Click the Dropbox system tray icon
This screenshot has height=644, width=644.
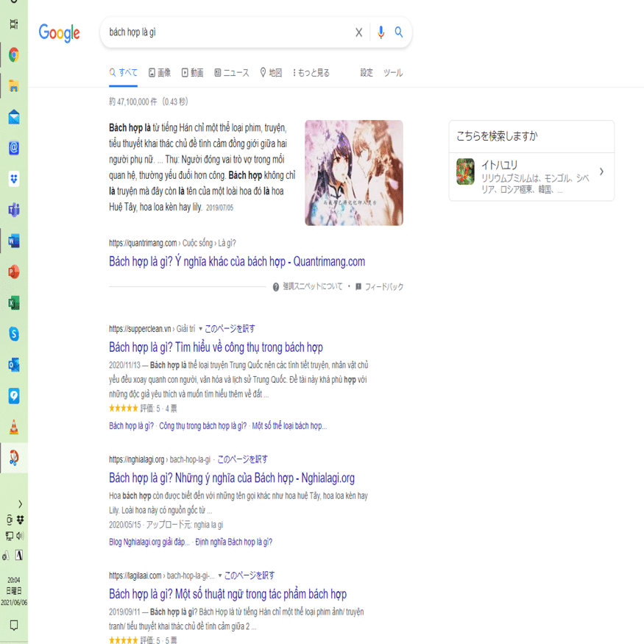click(20, 520)
